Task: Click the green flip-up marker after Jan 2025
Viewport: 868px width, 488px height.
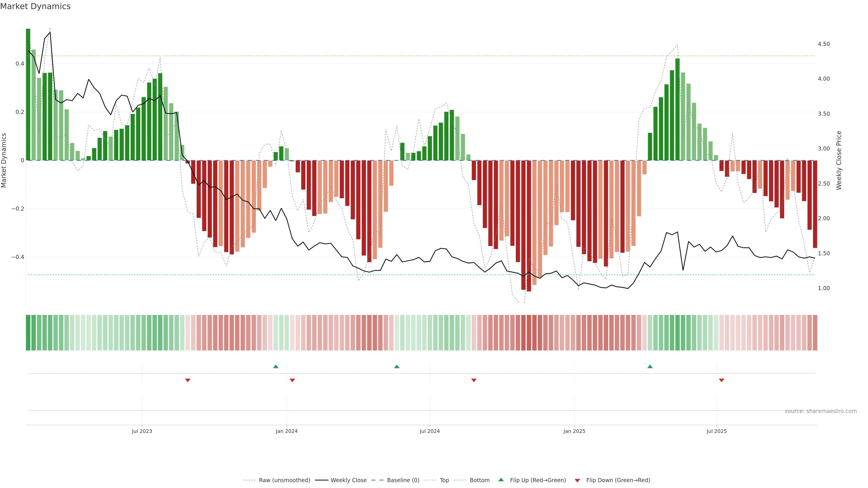Action: pyautogui.click(x=650, y=366)
